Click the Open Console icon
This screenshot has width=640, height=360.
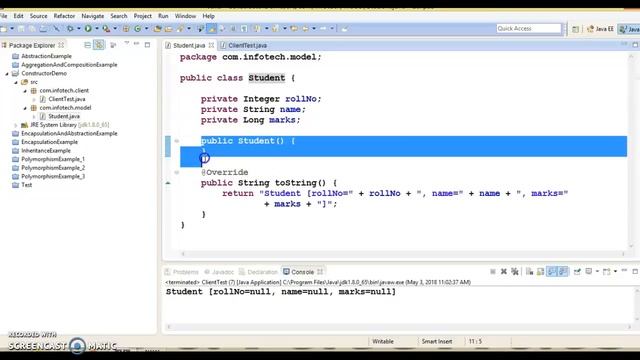[607, 272]
